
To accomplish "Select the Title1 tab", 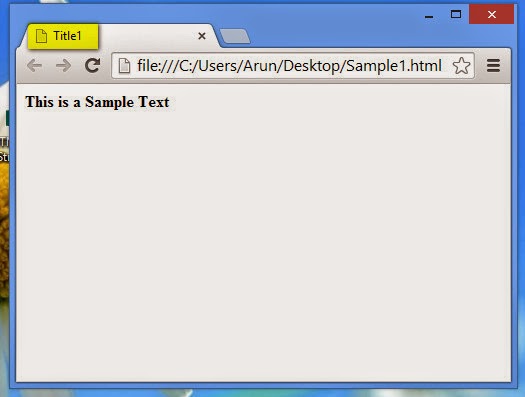I will pyautogui.click(x=119, y=36).
